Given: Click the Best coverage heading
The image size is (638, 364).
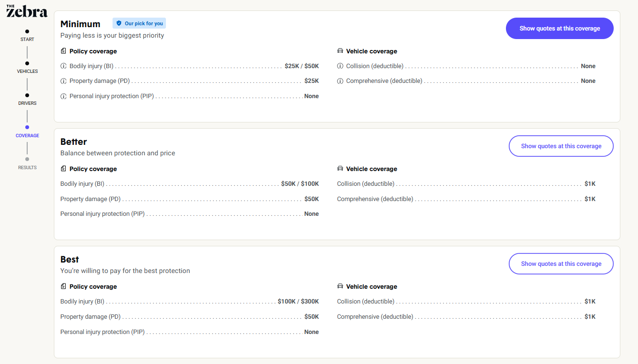Looking at the screenshot, I should (x=70, y=260).
